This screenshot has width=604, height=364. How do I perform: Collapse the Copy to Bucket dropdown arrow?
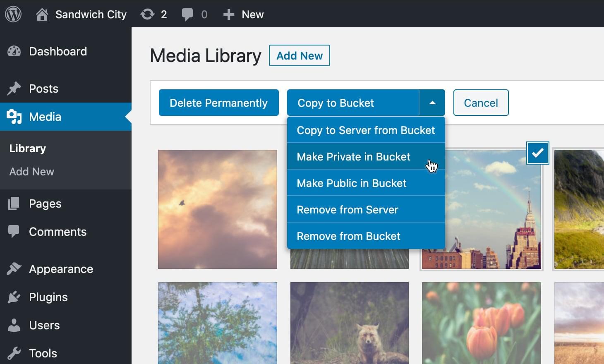pyautogui.click(x=432, y=103)
